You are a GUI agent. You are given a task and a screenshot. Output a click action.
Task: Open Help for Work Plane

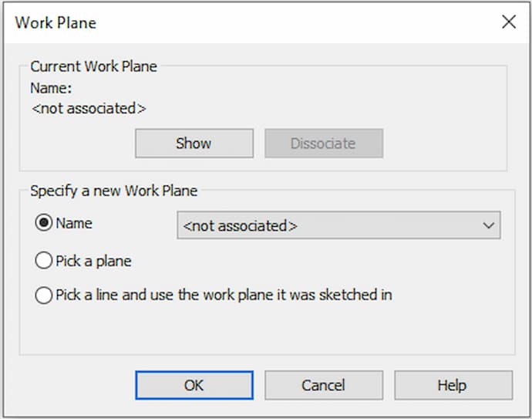click(x=453, y=385)
